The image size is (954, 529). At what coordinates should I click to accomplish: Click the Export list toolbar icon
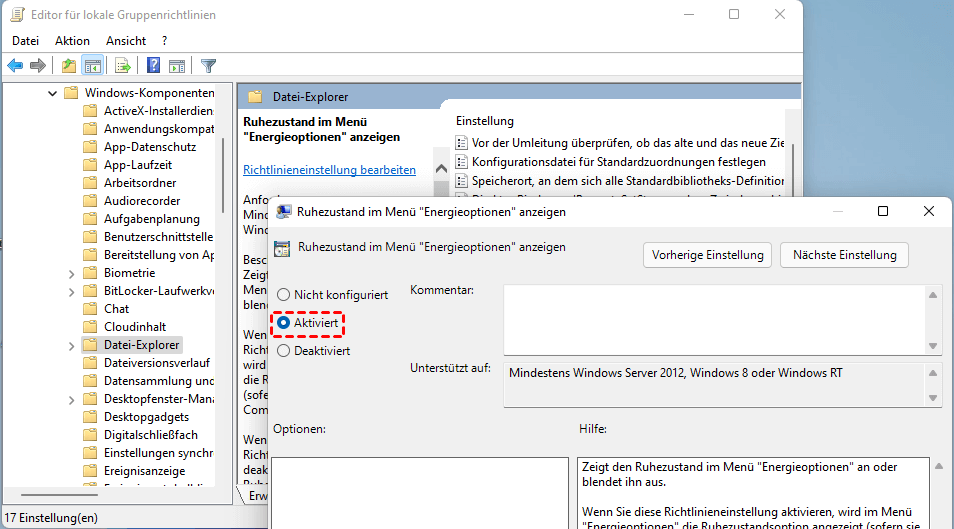[122, 65]
